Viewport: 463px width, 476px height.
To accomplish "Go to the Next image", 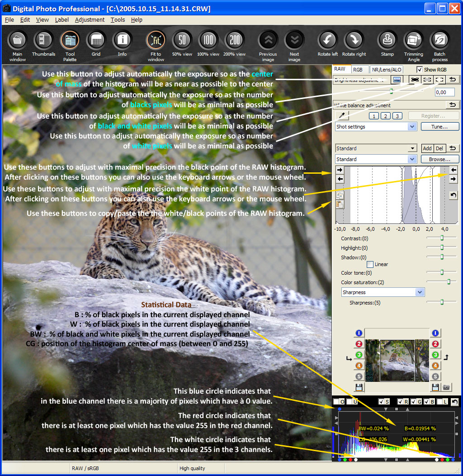I will point(294,46).
